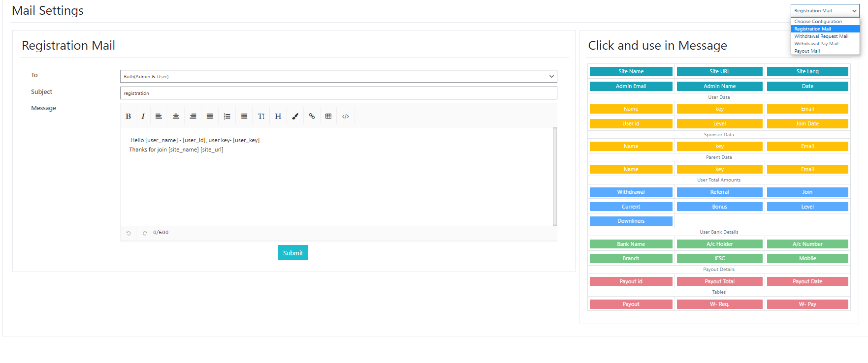868x363 pixels.
Task: Toggle italic formatting in message editor
Action: (143, 117)
